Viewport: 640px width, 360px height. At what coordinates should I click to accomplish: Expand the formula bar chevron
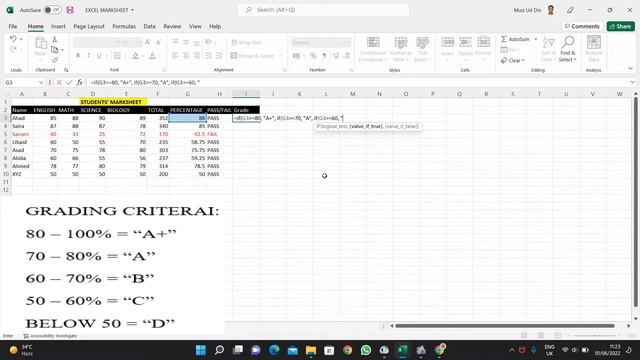click(x=632, y=82)
